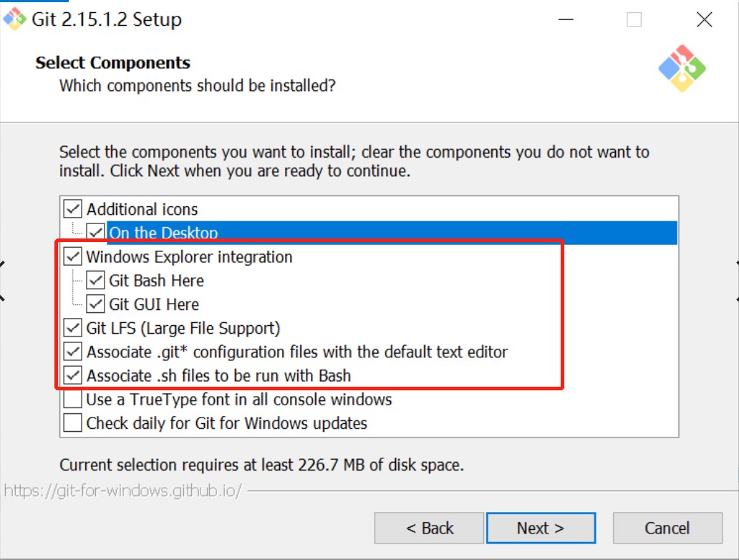Click the Git logo in the header

[682, 68]
